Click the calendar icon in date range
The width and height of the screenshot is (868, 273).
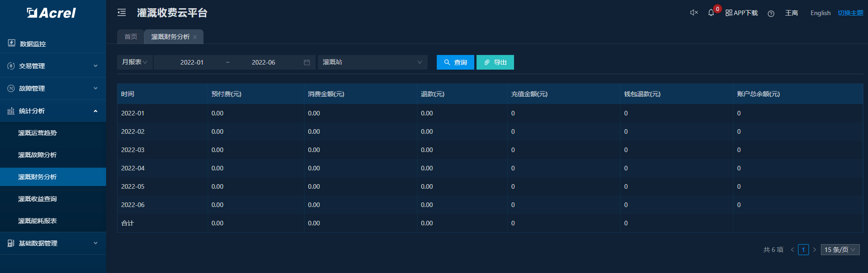point(307,62)
